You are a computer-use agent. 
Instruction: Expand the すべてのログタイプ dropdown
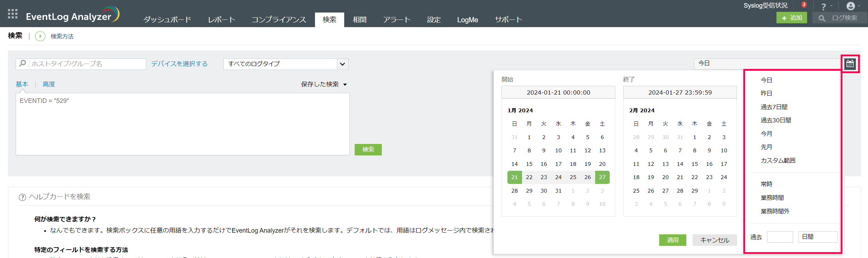click(x=342, y=64)
